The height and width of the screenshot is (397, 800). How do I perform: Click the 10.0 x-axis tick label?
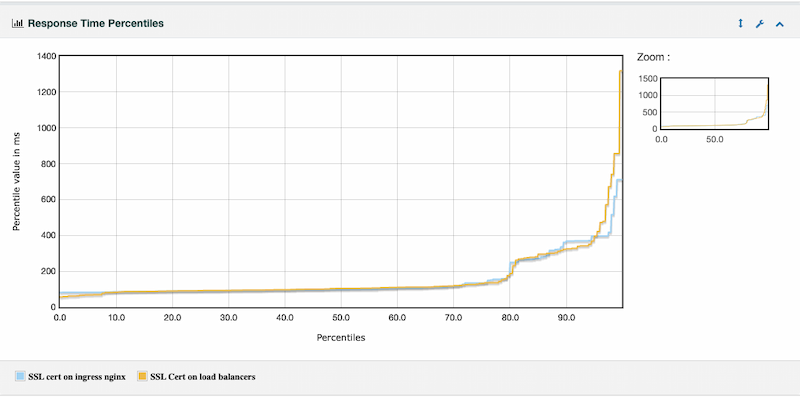tap(116, 318)
